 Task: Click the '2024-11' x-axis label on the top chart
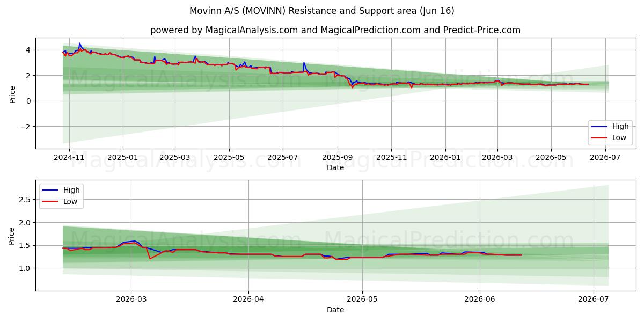69,157
